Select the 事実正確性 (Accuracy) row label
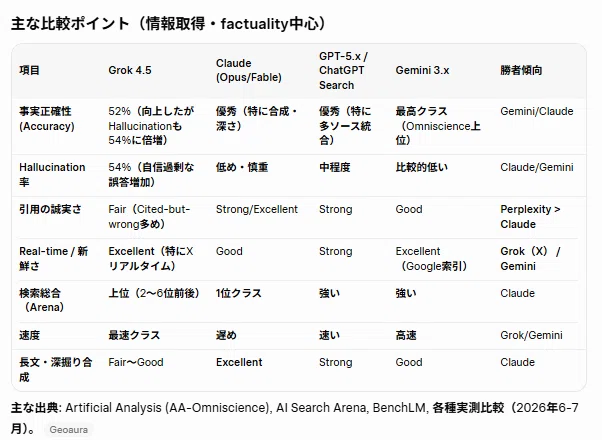This screenshot has width=602, height=440. 46,119
